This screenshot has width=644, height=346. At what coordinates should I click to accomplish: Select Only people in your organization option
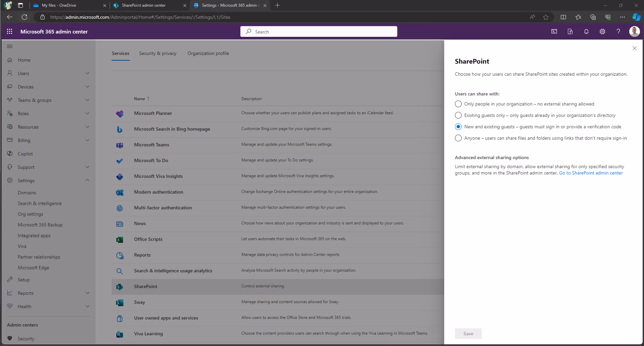click(458, 104)
